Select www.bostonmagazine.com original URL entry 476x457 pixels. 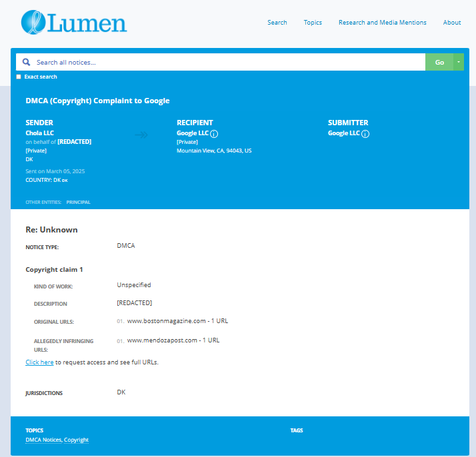177,321
